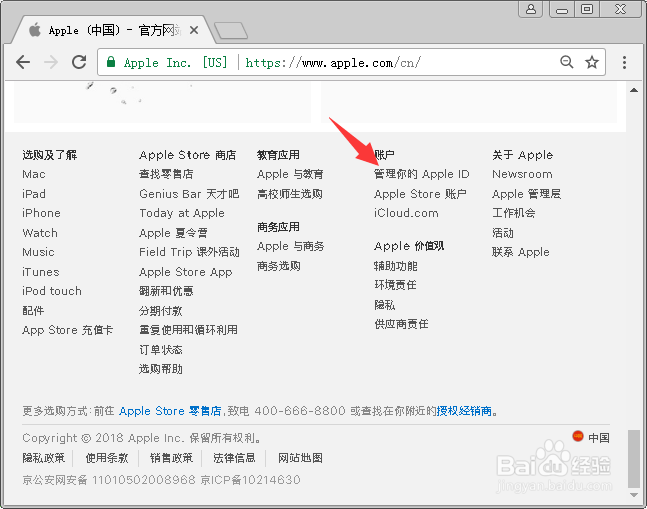
Task: Open App Store 充值卡 link
Action: coord(68,330)
